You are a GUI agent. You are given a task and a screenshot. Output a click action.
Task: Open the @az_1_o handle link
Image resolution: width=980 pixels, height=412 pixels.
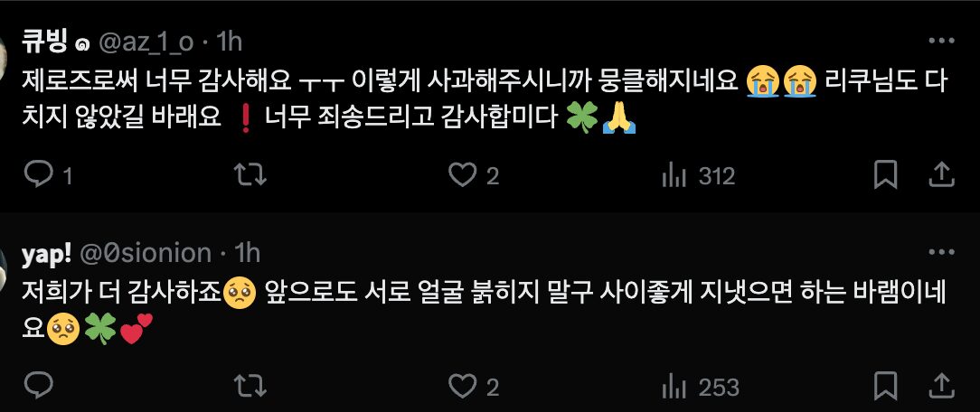pyautogui.click(x=146, y=42)
